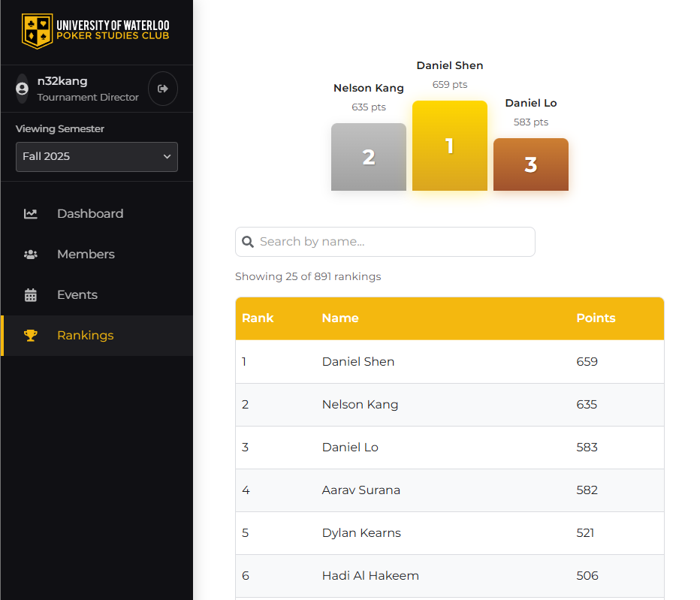700x600 pixels.
Task: Open the Dashboard menu item
Action: [96, 214]
